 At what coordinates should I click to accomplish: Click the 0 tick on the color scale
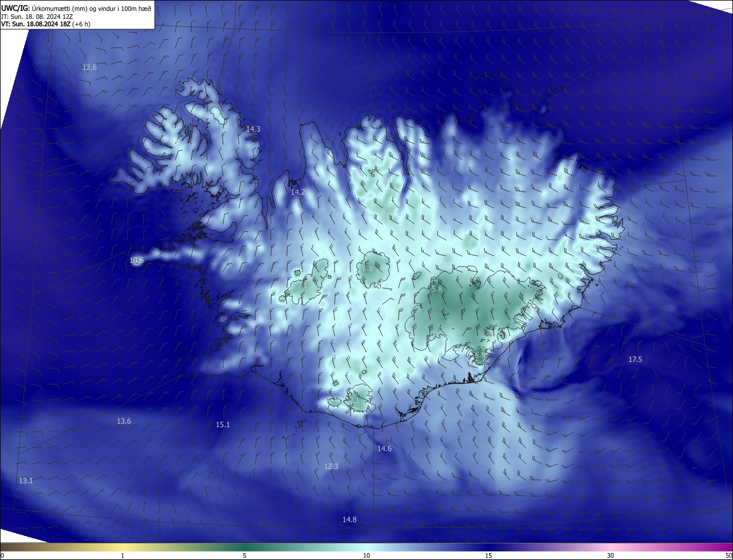pos(2,555)
